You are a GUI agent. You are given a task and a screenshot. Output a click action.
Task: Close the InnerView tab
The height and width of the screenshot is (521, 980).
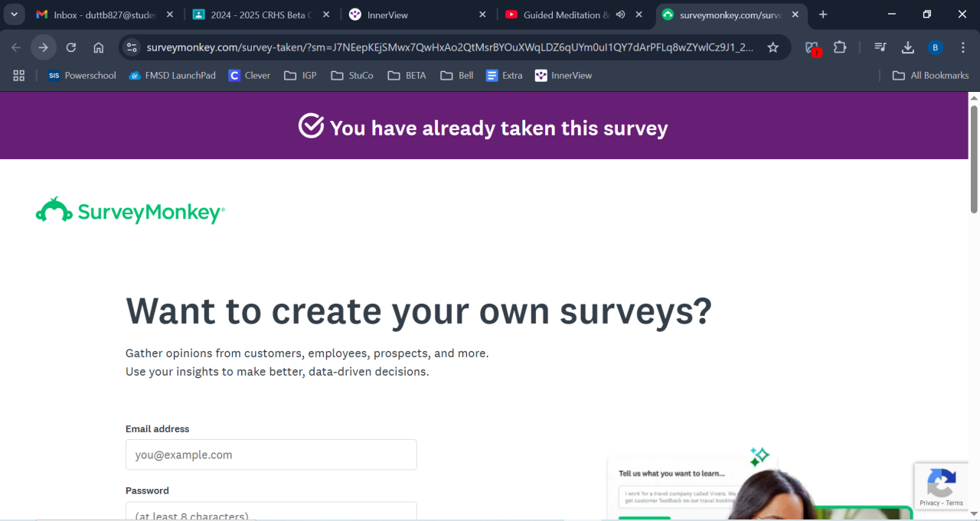[x=482, y=15]
